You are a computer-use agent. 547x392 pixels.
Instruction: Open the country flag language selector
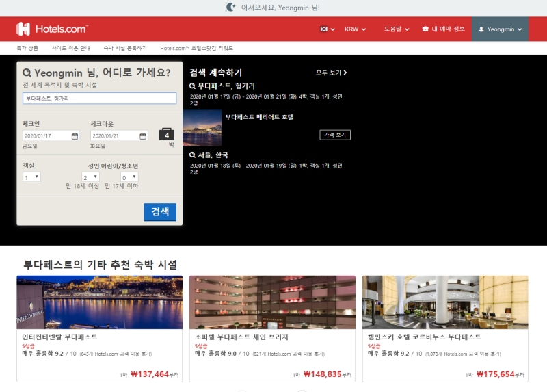pyautogui.click(x=328, y=29)
